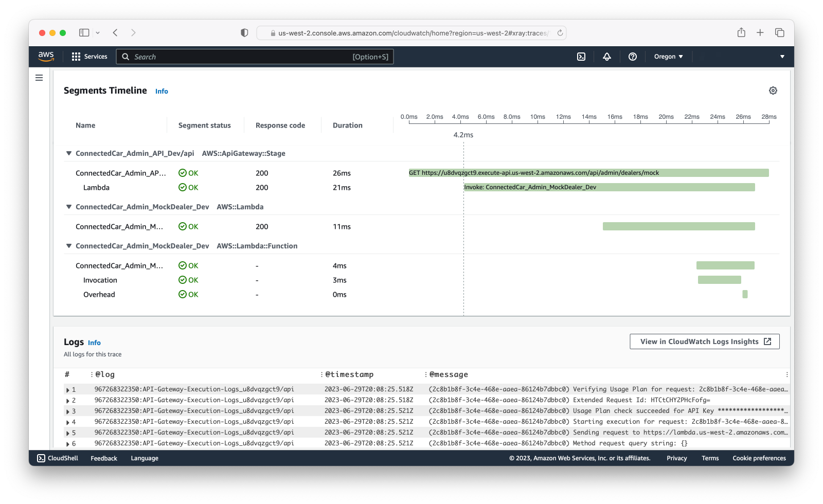Screen dimensions: 823x504
Task: Launch CloudShell from top navigation bar
Action: click(x=581, y=57)
